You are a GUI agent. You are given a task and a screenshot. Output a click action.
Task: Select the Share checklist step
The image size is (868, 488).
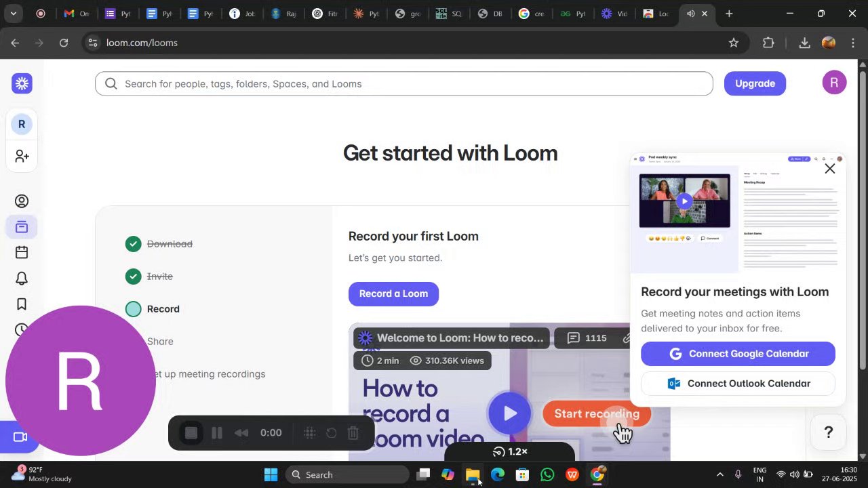[x=160, y=342]
